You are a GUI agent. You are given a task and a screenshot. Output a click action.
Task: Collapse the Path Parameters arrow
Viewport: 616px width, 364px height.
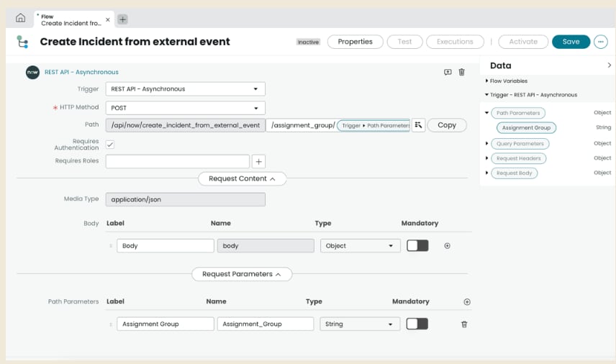[486, 113]
